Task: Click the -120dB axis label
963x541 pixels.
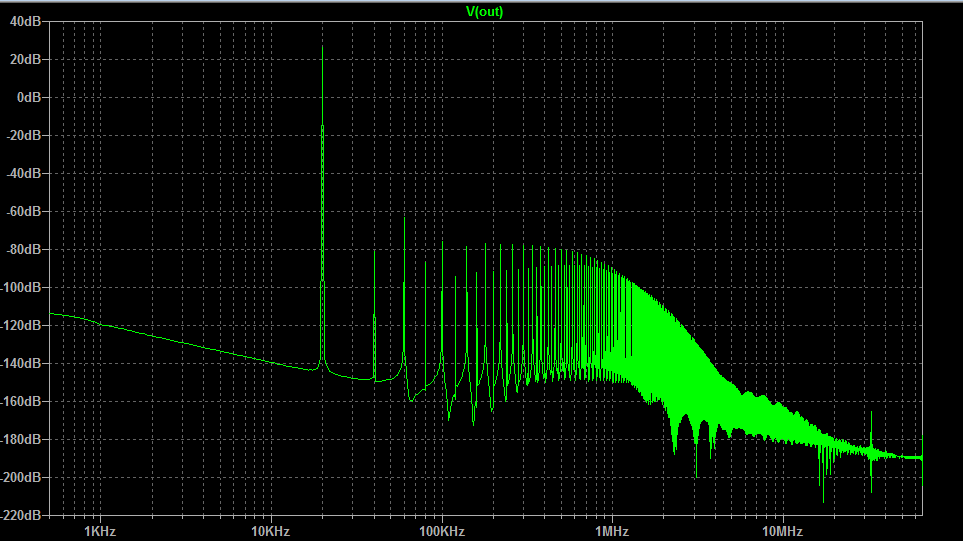Action: click(21, 326)
